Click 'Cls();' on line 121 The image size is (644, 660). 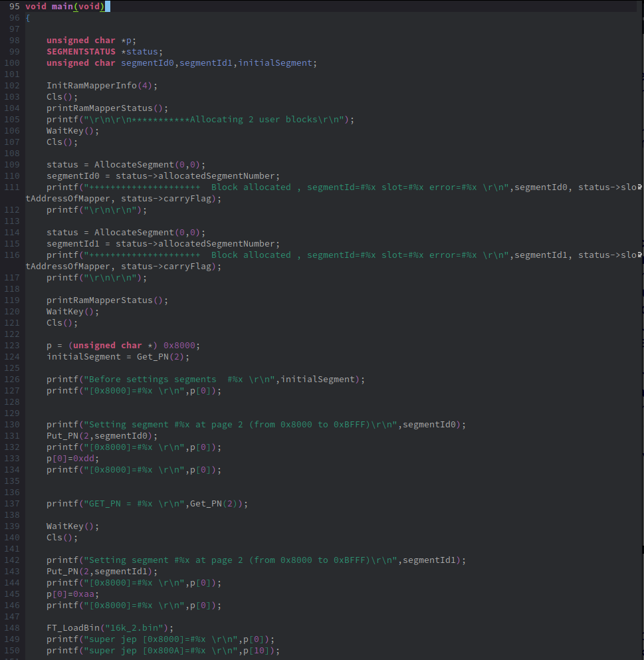pos(62,323)
